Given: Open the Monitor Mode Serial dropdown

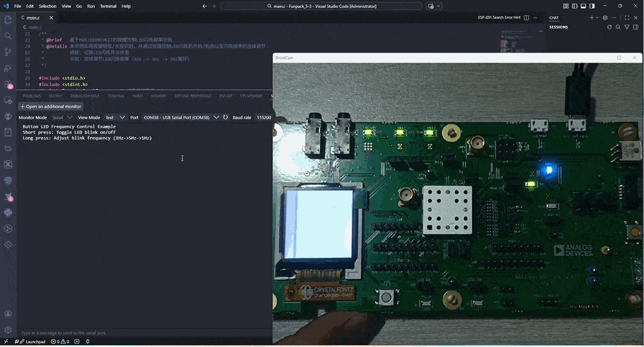Looking at the screenshot, I should click(x=62, y=117).
